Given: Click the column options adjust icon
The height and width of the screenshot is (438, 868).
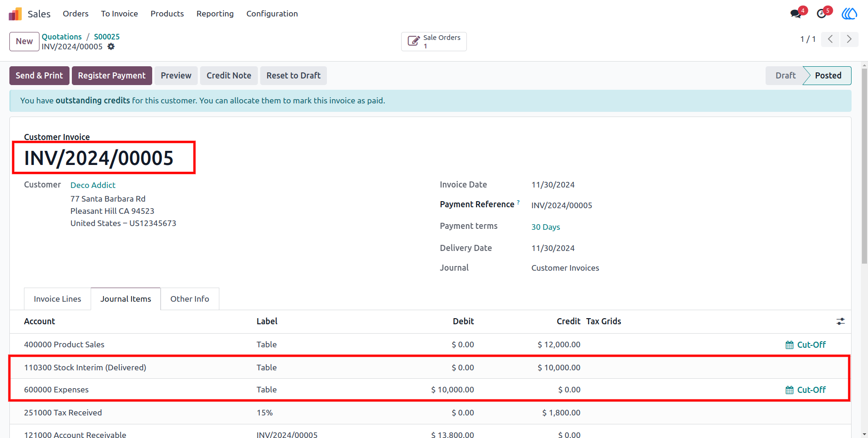Looking at the screenshot, I should [840, 321].
